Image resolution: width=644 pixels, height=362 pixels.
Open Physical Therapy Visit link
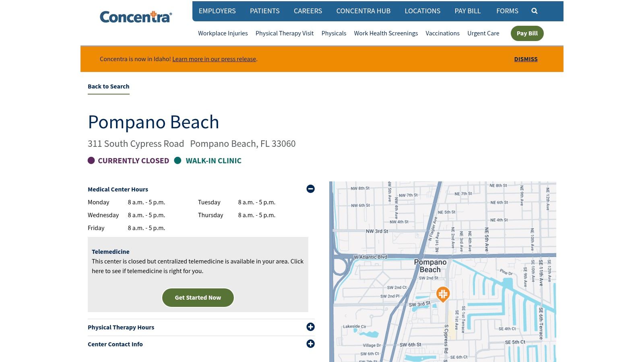point(285,33)
